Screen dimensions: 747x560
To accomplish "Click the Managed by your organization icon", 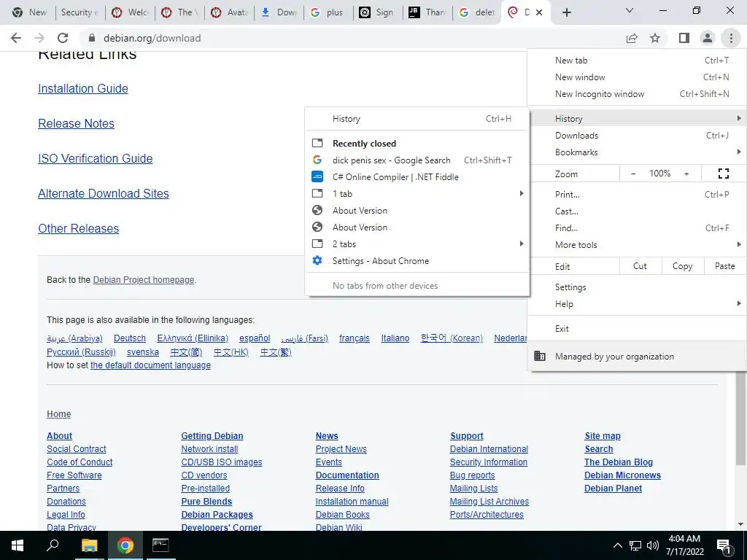I will click(x=540, y=356).
